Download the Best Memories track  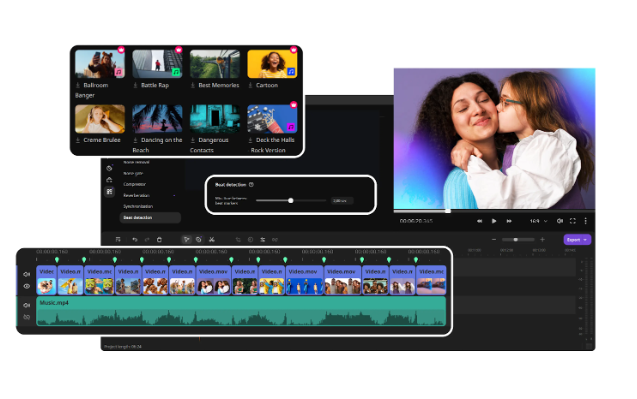193,85
